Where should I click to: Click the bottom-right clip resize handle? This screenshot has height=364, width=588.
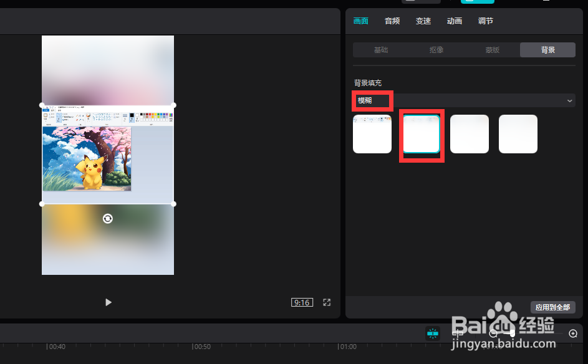pyautogui.click(x=173, y=204)
